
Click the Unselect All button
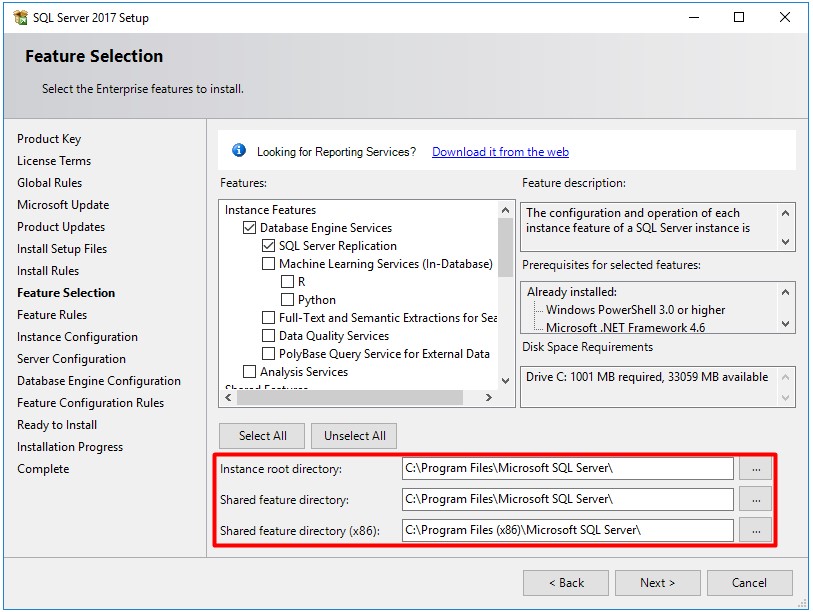353,435
